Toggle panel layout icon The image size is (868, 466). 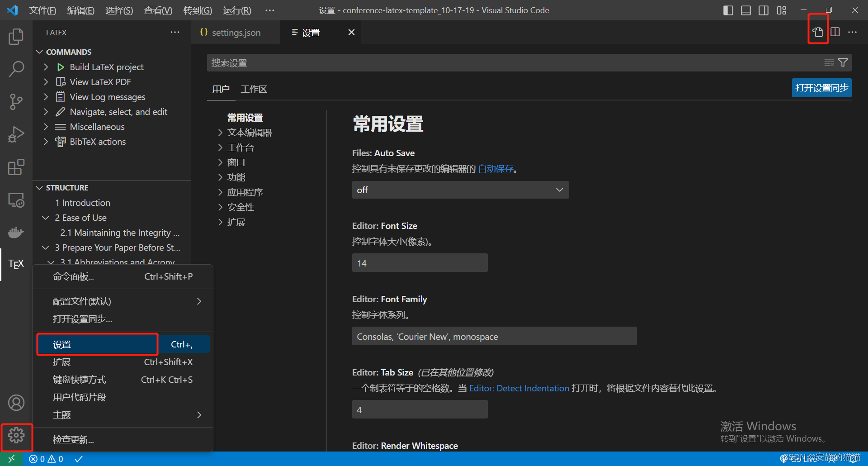pyautogui.click(x=746, y=10)
